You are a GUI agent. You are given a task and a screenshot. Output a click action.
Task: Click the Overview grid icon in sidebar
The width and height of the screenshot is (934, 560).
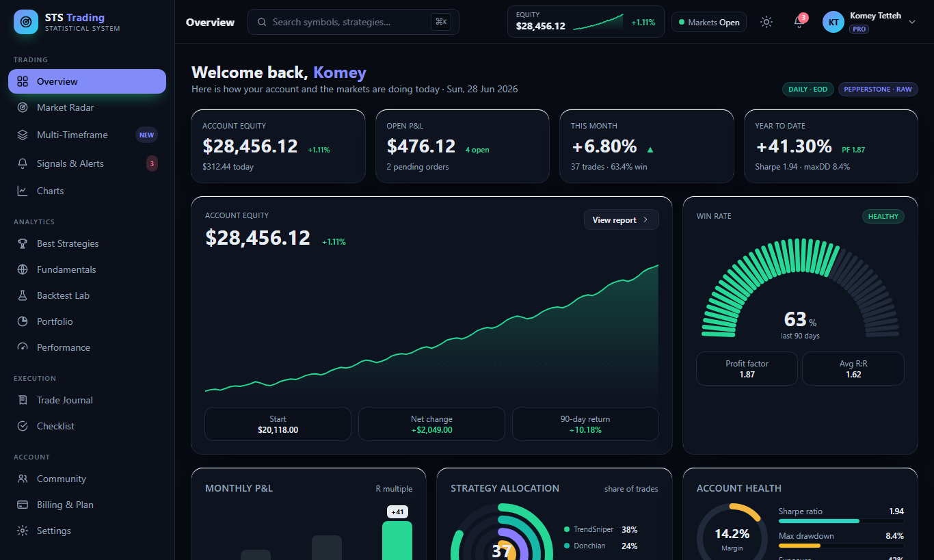tap(23, 81)
